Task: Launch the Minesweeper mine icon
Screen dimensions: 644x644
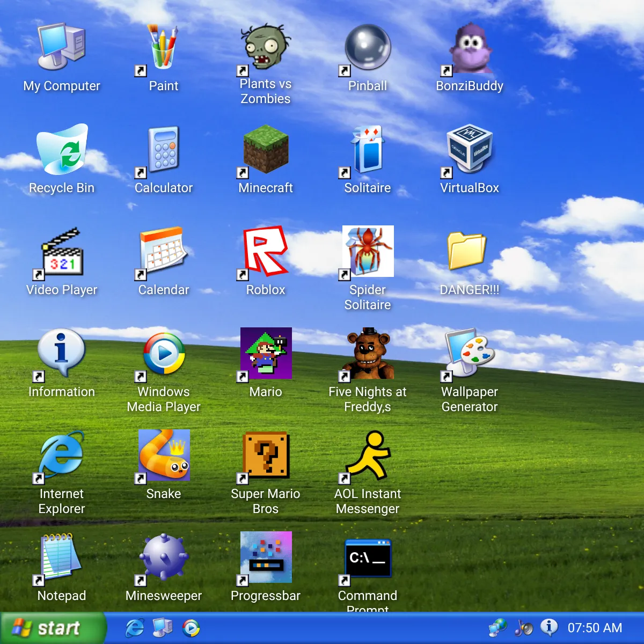Action: pyautogui.click(x=164, y=558)
